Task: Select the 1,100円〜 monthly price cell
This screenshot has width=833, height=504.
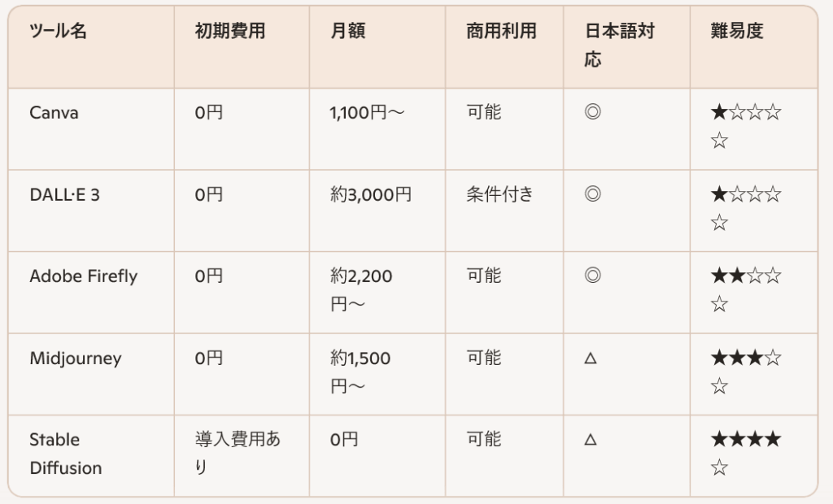Action: coord(367,112)
